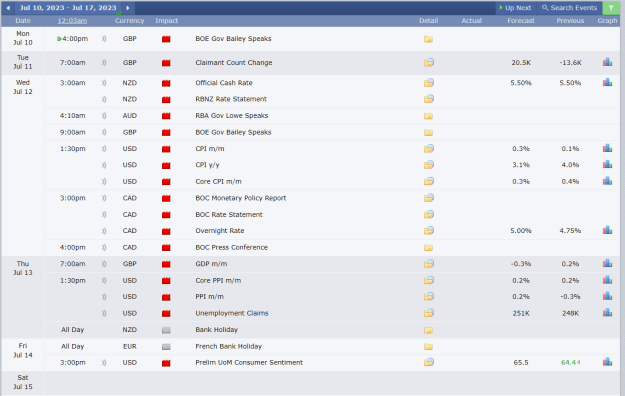Open detail folder for GDP m/m
This screenshot has height=396, width=625.
coord(428,264)
